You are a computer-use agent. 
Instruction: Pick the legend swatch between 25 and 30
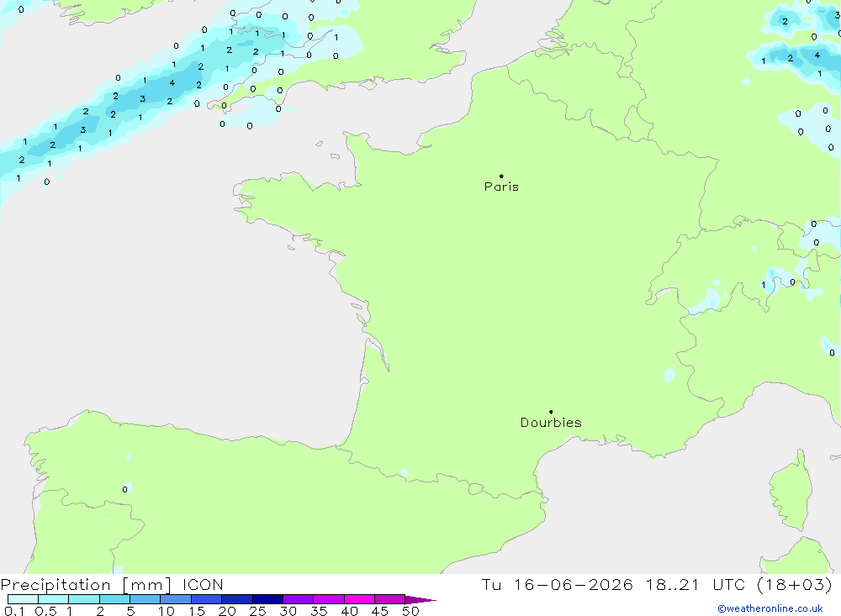pyautogui.click(x=267, y=599)
